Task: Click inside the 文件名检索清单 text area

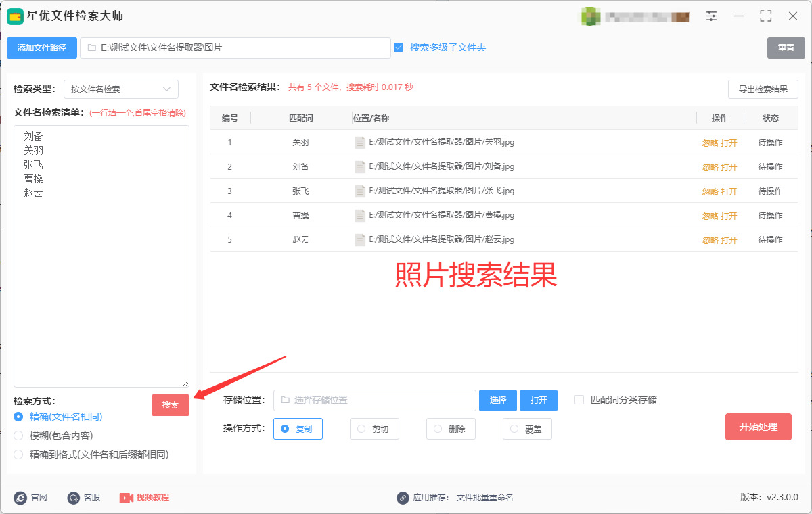Action: click(101, 256)
